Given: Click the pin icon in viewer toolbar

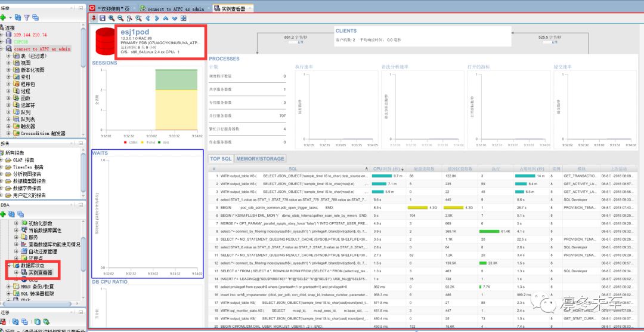Looking at the screenshot, I should 94,19.
